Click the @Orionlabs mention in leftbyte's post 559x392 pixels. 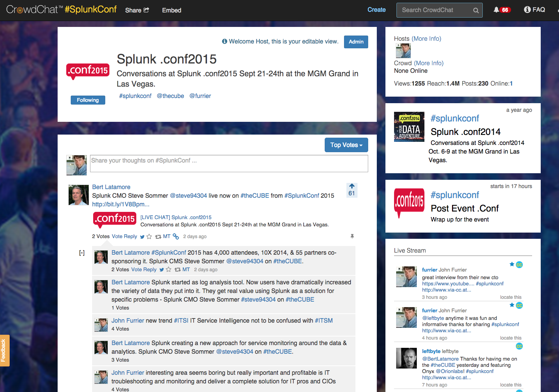pyautogui.click(x=450, y=371)
